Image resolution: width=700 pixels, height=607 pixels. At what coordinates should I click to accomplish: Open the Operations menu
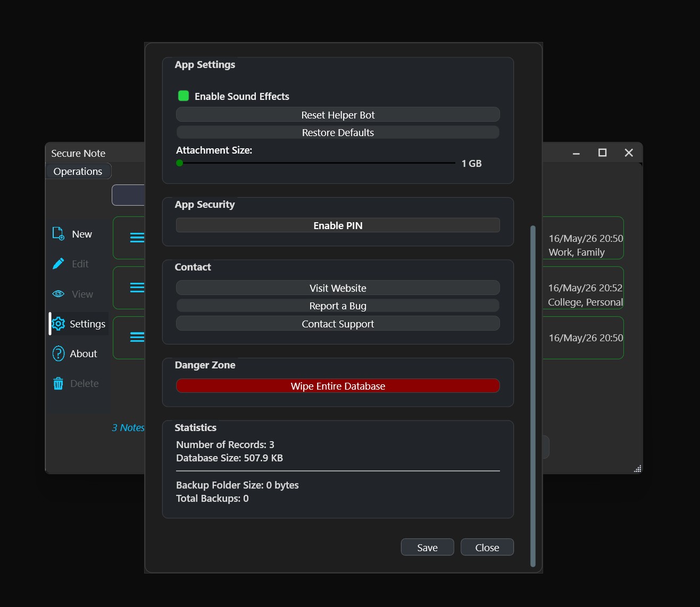pos(78,171)
